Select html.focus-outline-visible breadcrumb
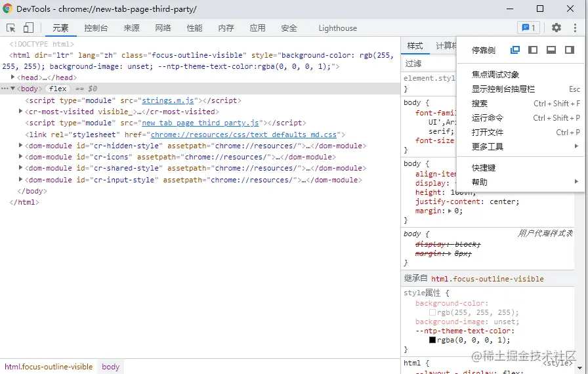Viewport: 588px width, 374px height. pos(49,367)
